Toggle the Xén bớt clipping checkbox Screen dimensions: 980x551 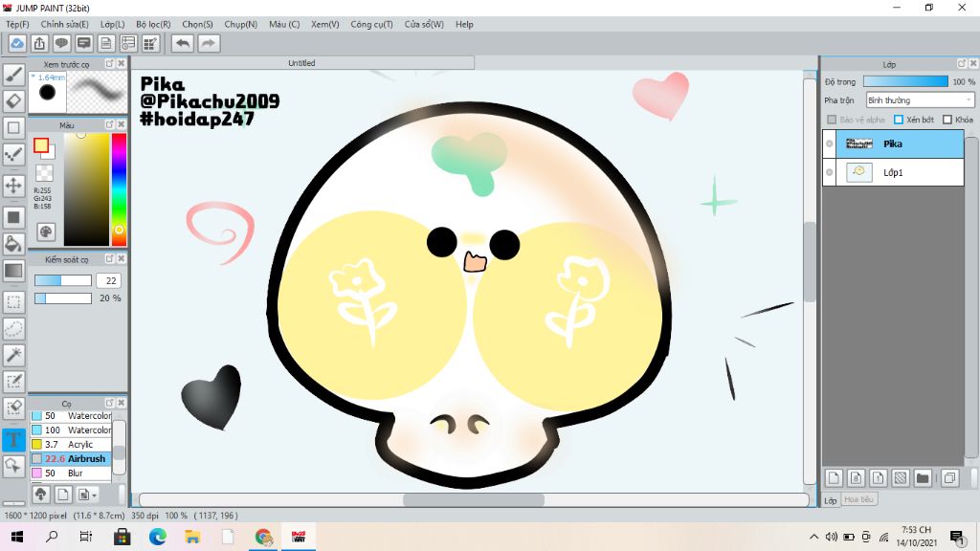tap(898, 120)
